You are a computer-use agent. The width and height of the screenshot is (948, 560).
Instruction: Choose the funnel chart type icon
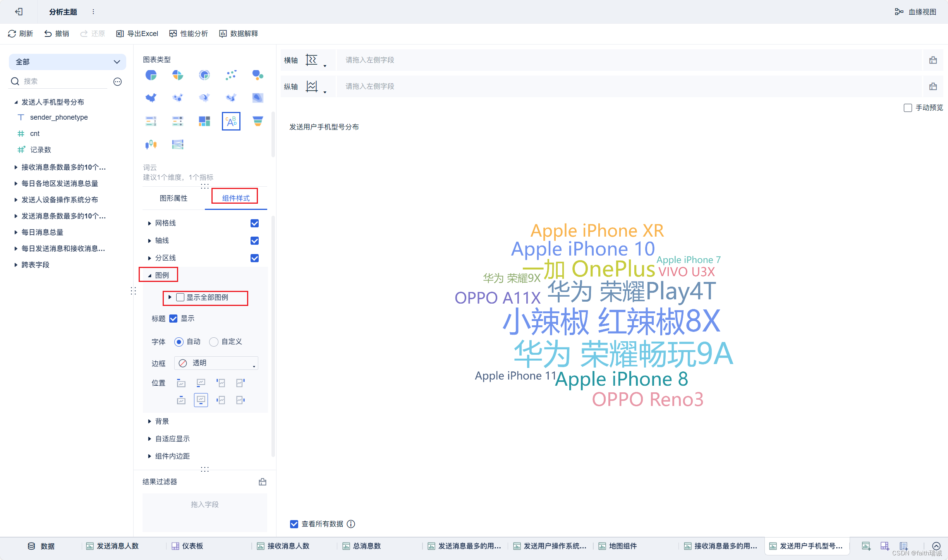tap(258, 122)
